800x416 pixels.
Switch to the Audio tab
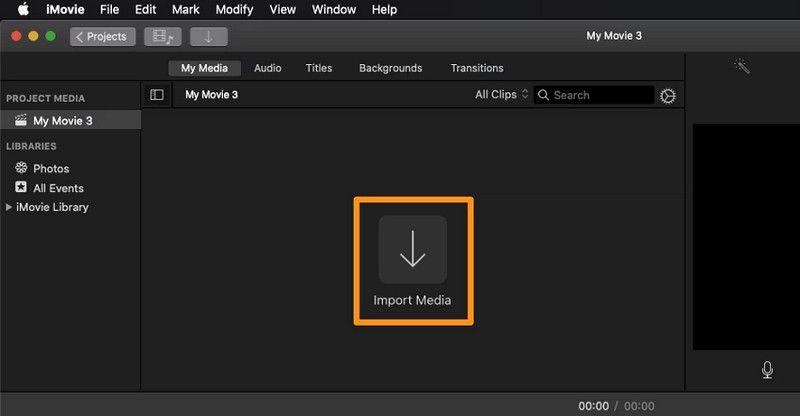click(x=267, y=68)
